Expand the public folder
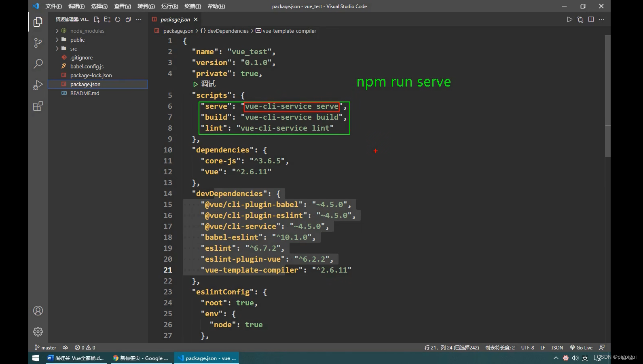 [98, 40]
